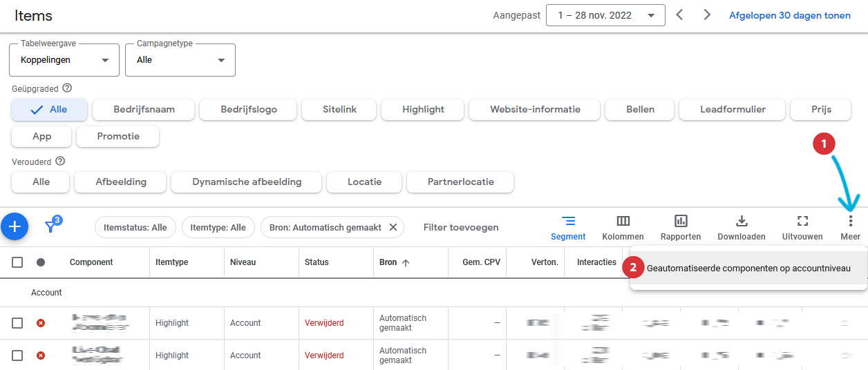Open the Tabelweergave Koppelingen dropdown
The image size is (868, 370).
pyautogui.click(x=64, y=60)
